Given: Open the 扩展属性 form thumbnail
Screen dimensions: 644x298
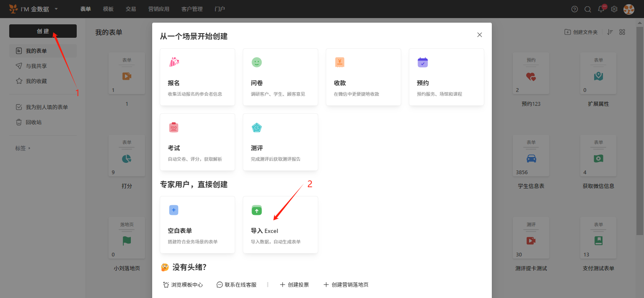Looking at the screenshot, I should (x=598, y=73).
